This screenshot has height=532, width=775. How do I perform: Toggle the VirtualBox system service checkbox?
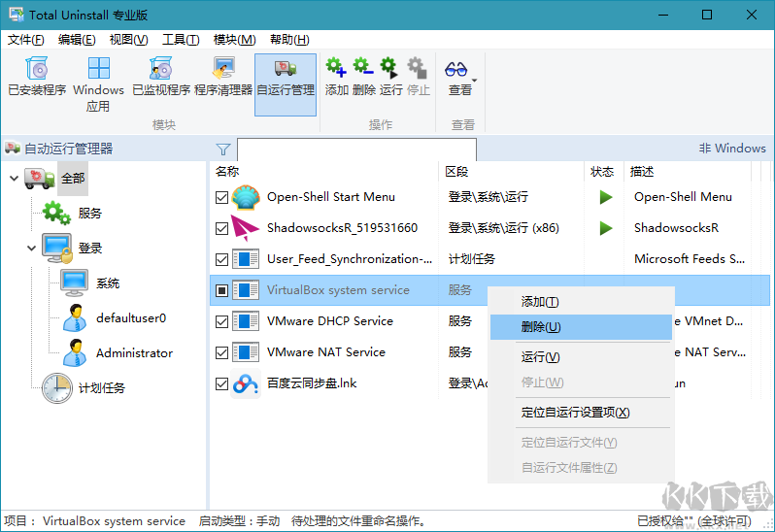tap(222, 291)
